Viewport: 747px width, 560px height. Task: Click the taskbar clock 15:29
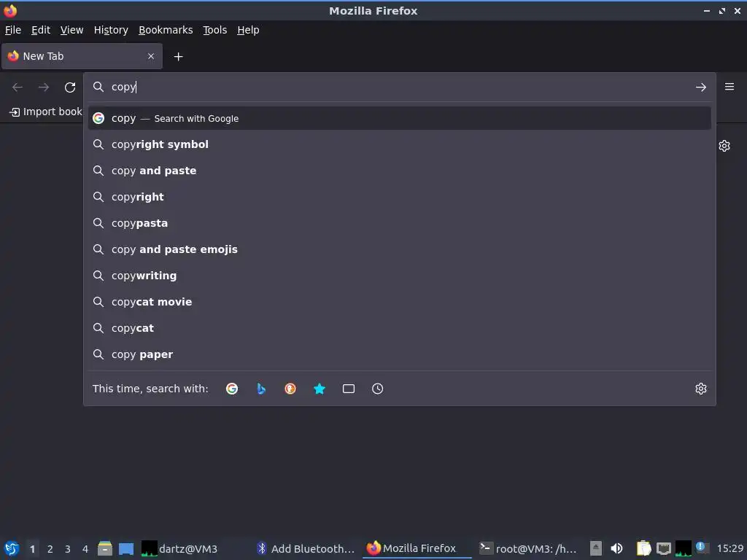pos(729,548)
